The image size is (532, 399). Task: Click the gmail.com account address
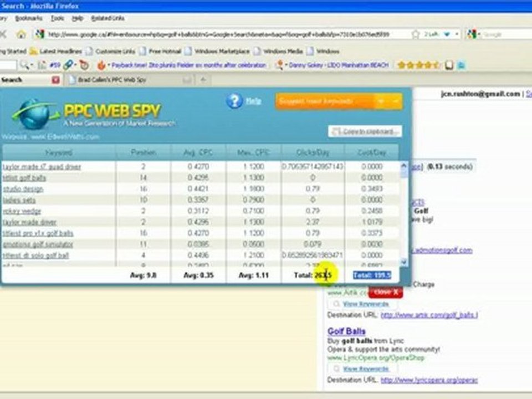click(x=480, y=94)
